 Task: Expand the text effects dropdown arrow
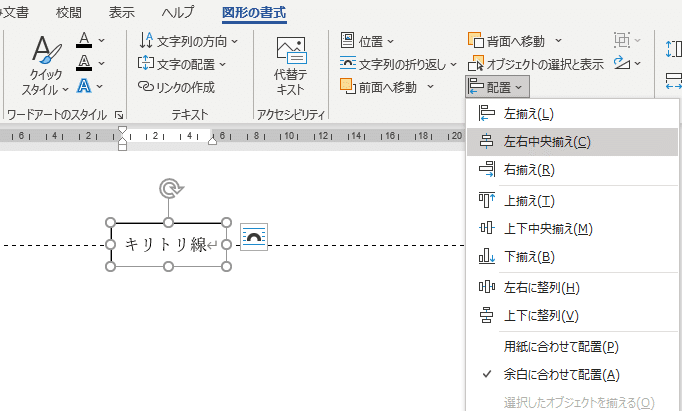point(100,87)
